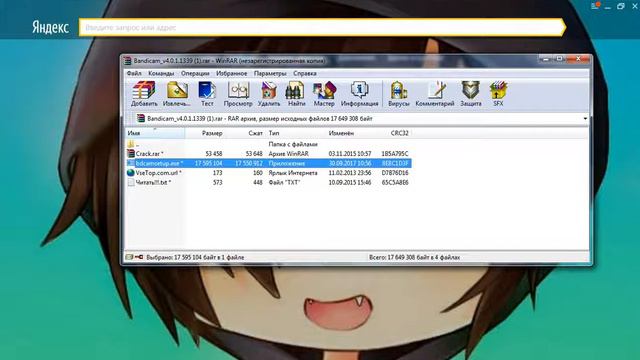Open the Операции menu
The height and width of the screenshot is (360, 640).
195,73
